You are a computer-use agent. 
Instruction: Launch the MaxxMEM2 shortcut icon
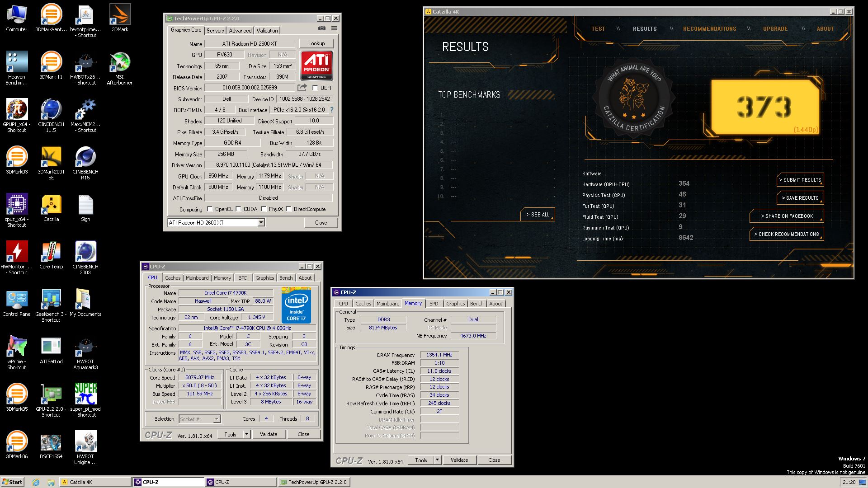(85, 116)
